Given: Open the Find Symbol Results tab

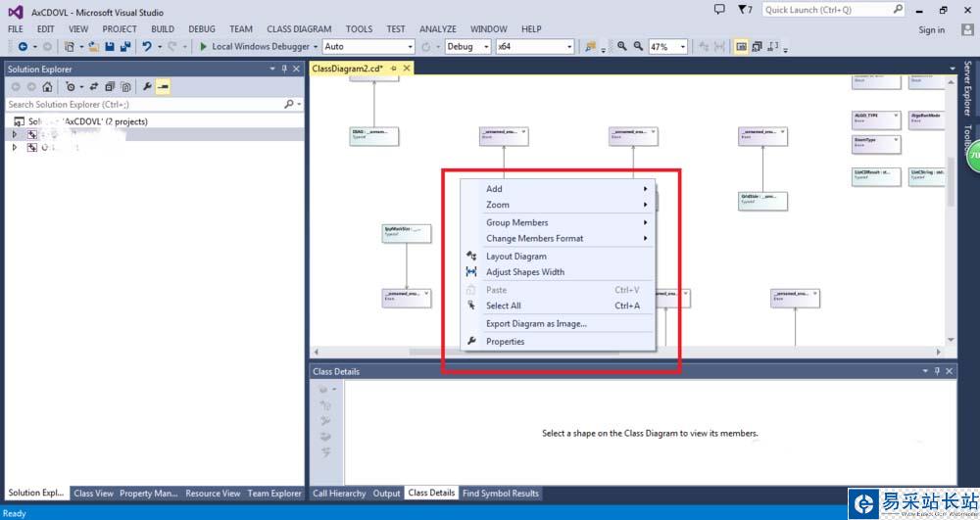Looking at the screenshot, I should 500,494.
